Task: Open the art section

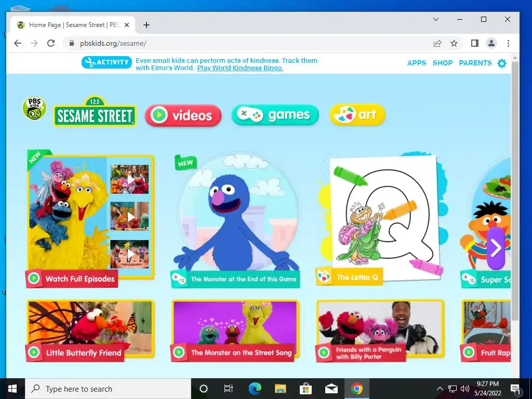Action: coord(357,114)
